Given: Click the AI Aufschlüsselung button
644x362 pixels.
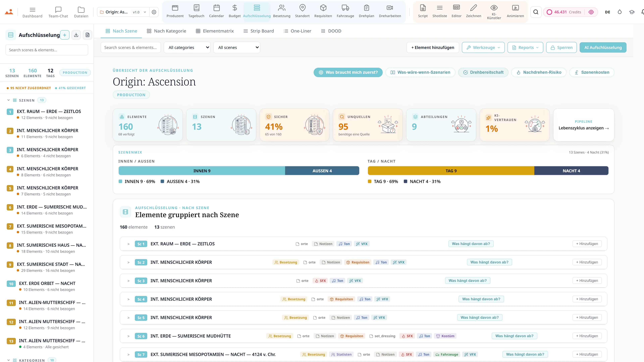Looking at the screenshot, I should coord(603,47).
